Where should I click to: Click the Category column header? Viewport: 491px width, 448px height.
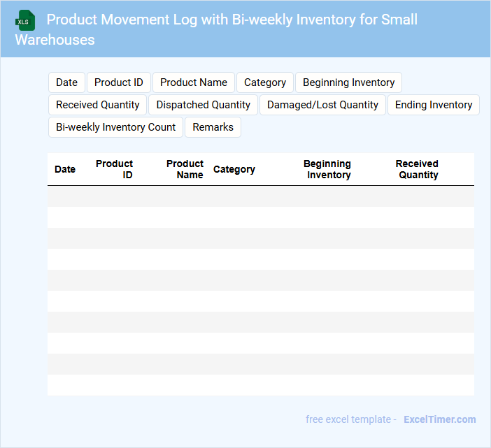(x=234, y=169)
